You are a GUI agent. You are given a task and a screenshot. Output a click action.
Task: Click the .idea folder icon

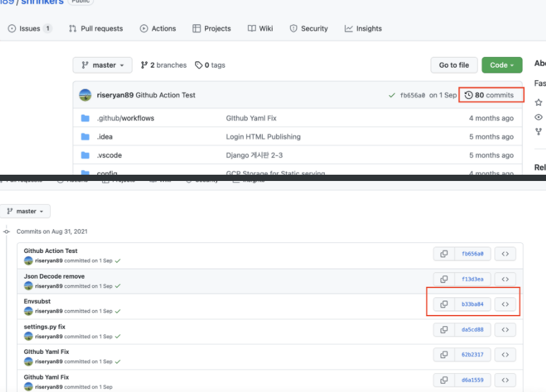pyautogui.click(x=85, y=137)
